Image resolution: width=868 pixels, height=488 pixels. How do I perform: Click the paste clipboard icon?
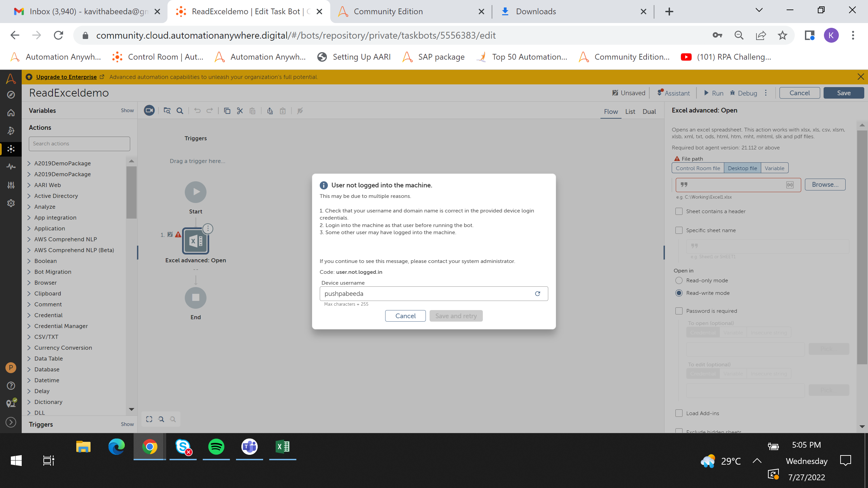tap(253, 111)
